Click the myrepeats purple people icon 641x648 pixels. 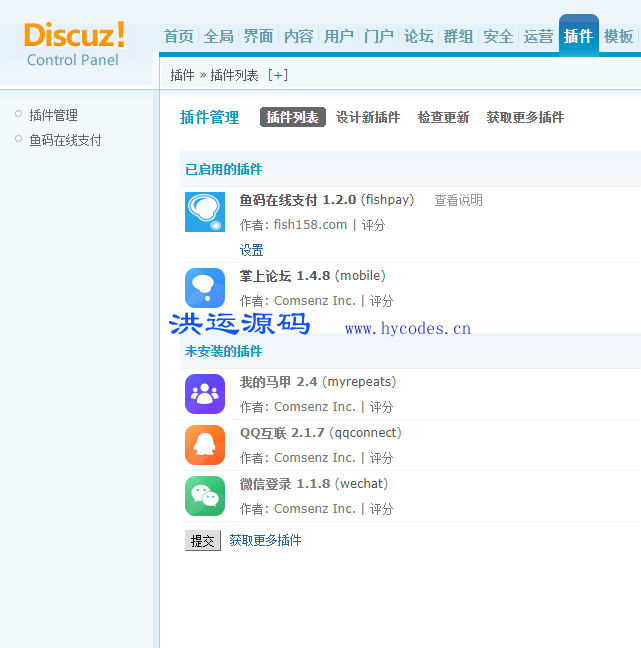coord(205,394)
